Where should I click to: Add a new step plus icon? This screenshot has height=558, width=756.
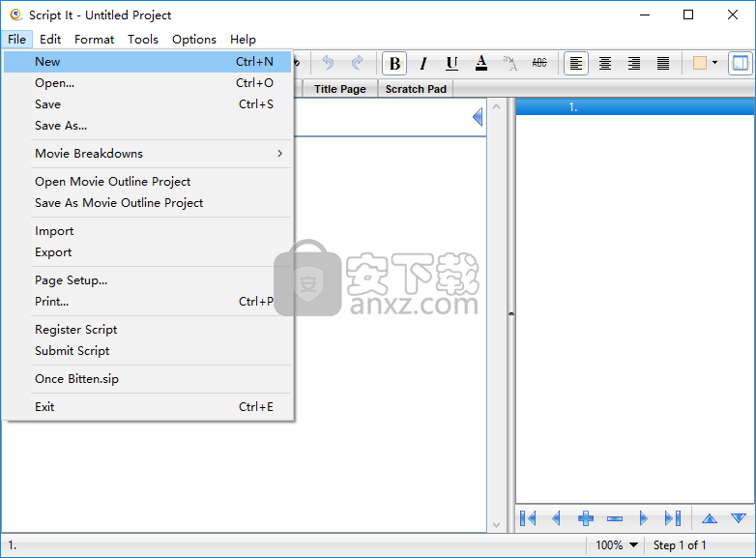[585, 518]
